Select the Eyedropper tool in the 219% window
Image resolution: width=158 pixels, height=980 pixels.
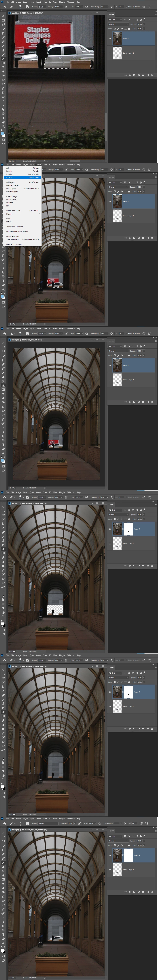point(3,38)
